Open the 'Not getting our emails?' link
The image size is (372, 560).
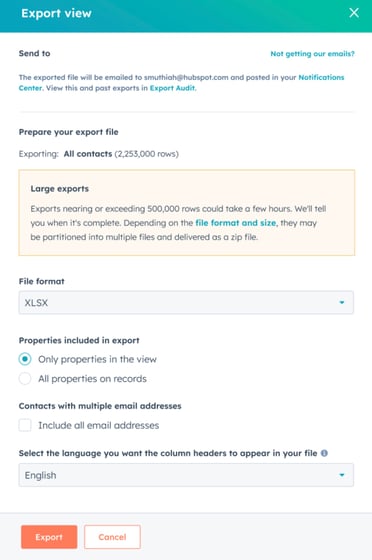tap(312, 54)
